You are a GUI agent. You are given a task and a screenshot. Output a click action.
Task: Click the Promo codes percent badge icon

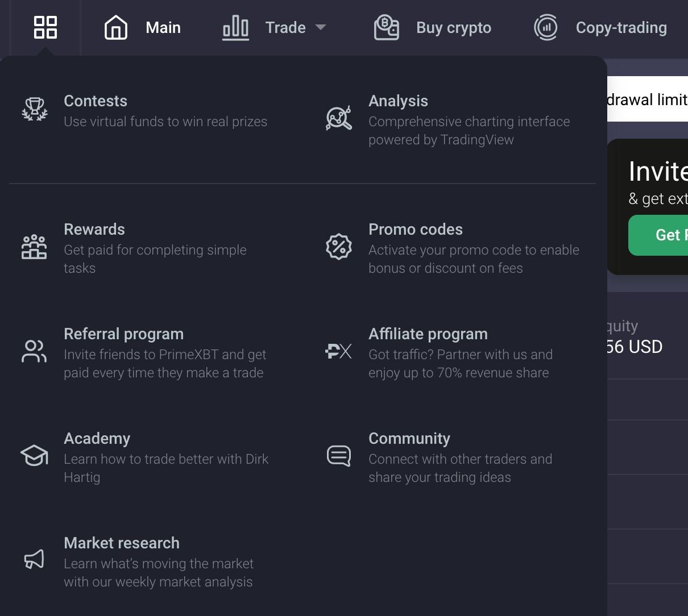[338, 247]
